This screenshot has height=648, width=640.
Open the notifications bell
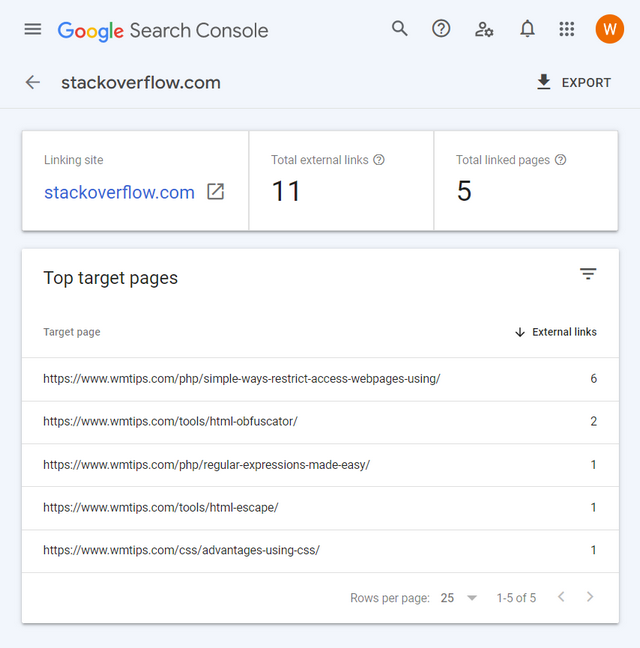tap(527, 29)
